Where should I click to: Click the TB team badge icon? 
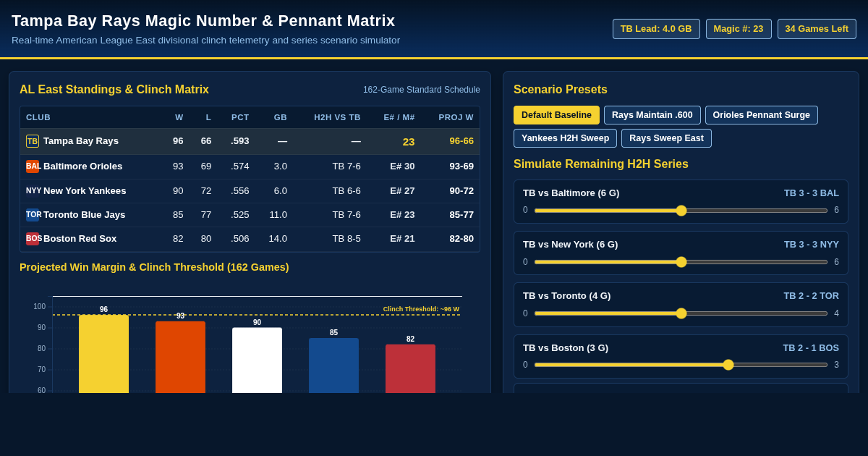coord(33,141)
